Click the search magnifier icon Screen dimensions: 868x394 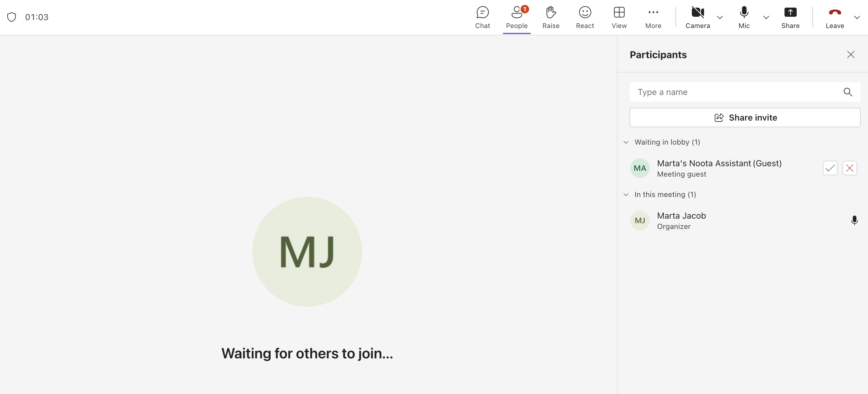click(x=848, y=92)
